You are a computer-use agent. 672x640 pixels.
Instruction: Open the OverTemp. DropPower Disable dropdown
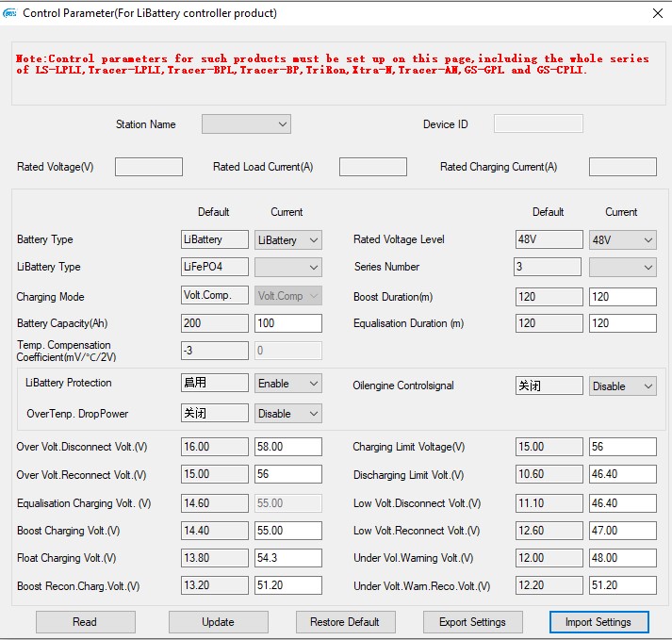(x=288, y=414)
